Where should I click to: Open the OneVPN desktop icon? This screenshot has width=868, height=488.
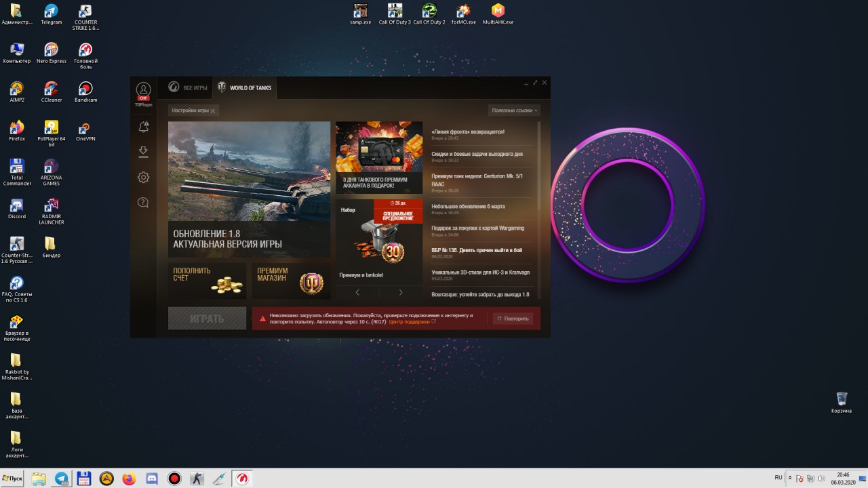pyautogui.click(x=85, y=131)
